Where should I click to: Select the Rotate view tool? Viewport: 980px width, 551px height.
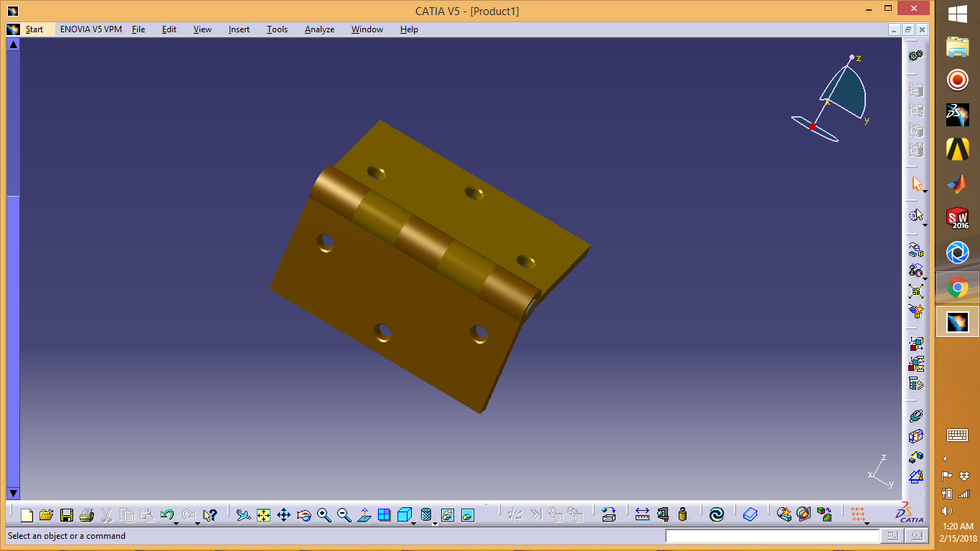tap(303, 514)
